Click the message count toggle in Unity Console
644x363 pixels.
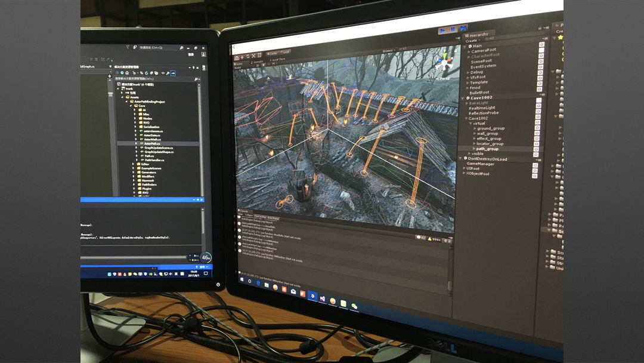click(420, 238)
